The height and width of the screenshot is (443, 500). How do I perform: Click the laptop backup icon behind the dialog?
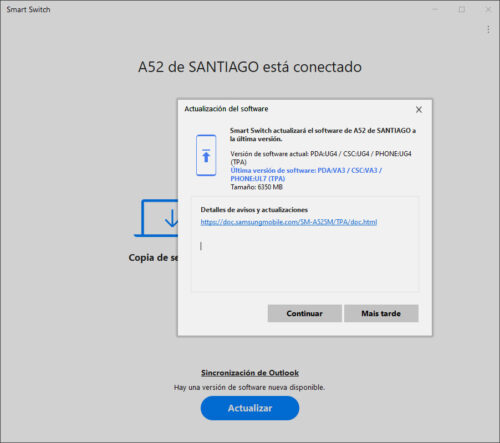click(x=157, y=218)
